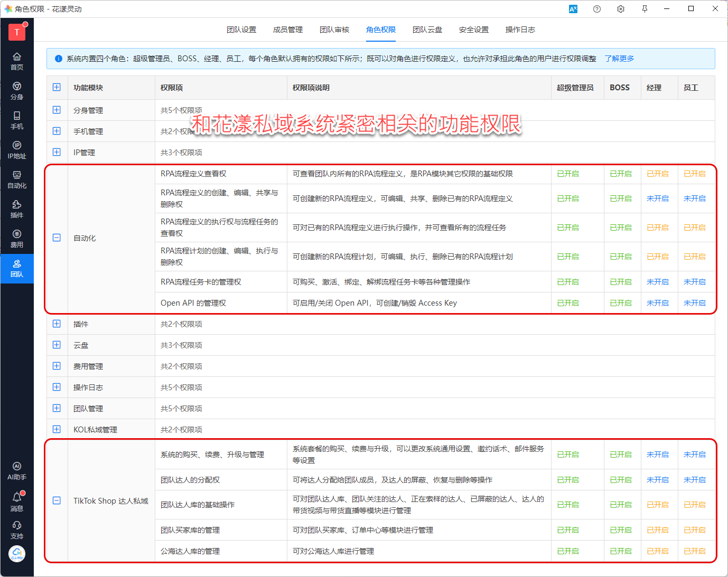This screenshot has height=577, width=728.
Task: Follow the 了解更多 link
Action: point(620,59)
